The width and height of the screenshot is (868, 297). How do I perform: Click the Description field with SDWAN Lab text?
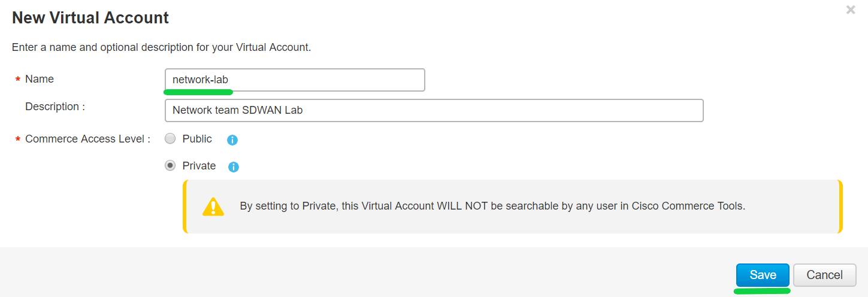[x=434, y=110]
